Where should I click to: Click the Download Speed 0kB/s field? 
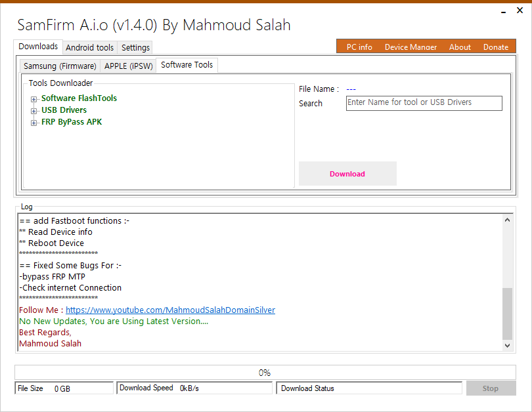coord(194,388)
